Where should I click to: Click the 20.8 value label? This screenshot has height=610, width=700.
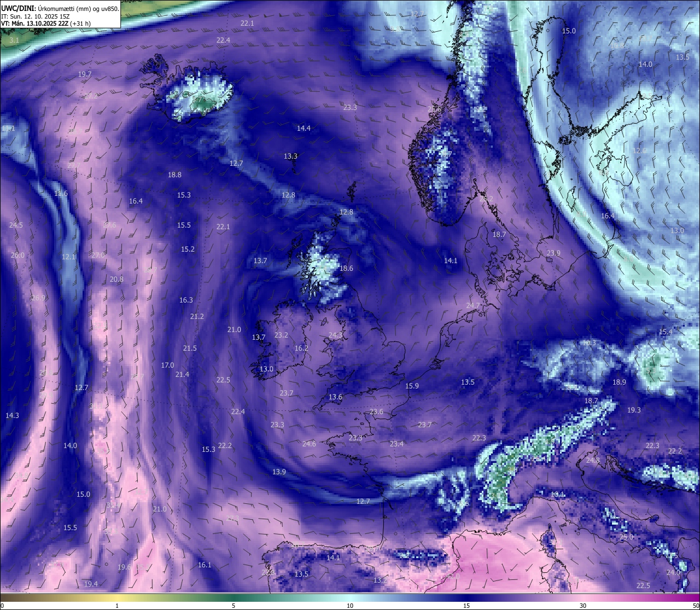tap(116, 279)
